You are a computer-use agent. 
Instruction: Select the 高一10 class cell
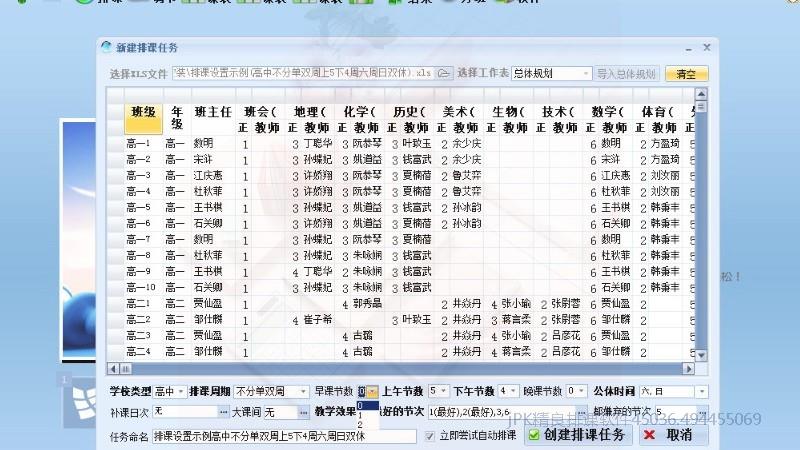tap(143, 287)
